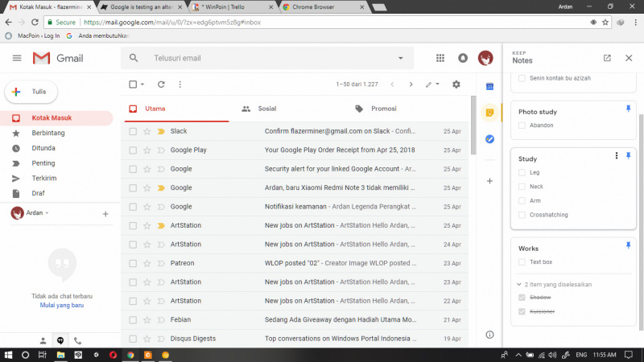Bookmark this page with star icon
Image resolution: width=644 pixels, height=362 pixels.
pyautogui.click(x=605, y=23)
